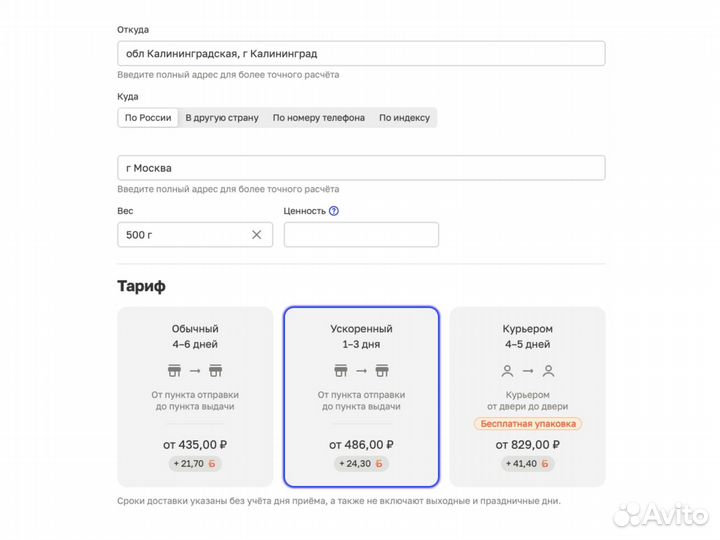Clear the weight field with the X icon
The height and width of the screenshot is (540, 720).
[256, 235]
